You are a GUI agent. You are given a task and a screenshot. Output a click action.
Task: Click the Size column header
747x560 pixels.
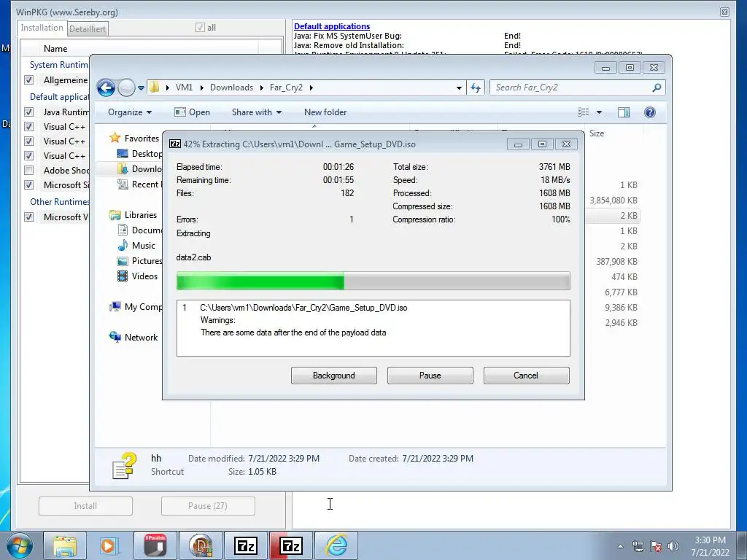click(x=597, y=133)
